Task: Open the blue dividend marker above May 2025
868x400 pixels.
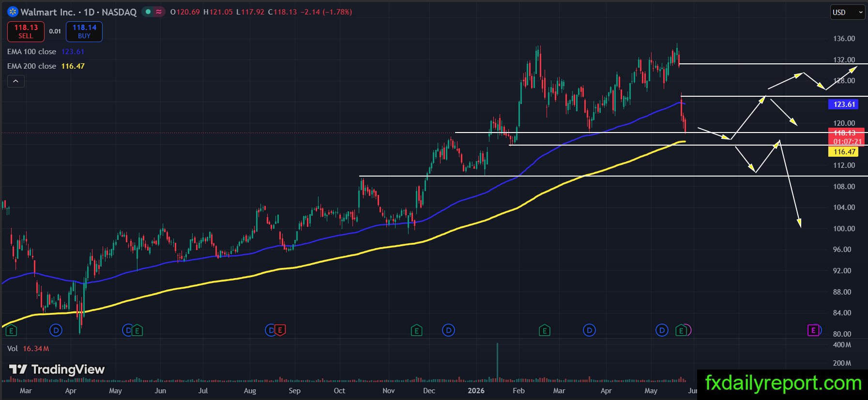Action: click(x=128, y=330)
